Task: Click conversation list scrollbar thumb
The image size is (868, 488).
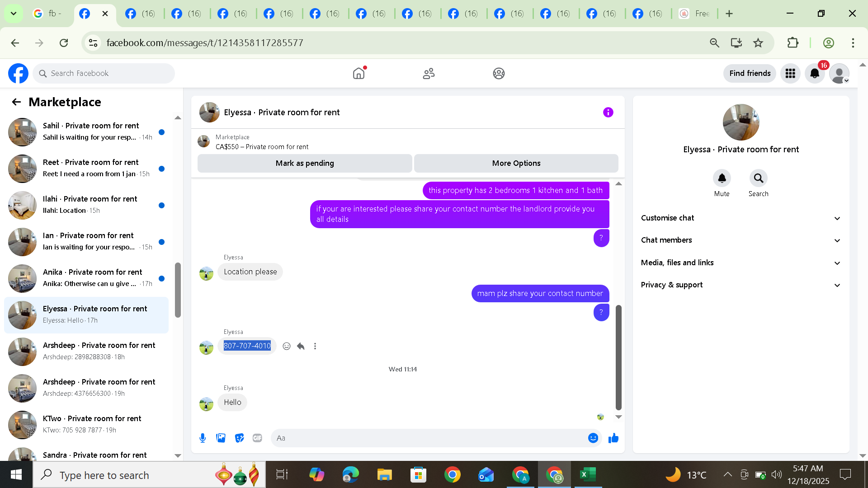Action: coord(178,290)
